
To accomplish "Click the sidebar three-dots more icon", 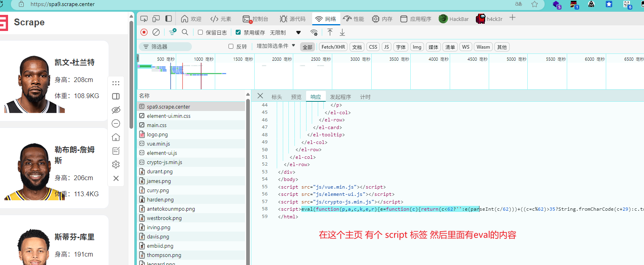I will [116, 83].
